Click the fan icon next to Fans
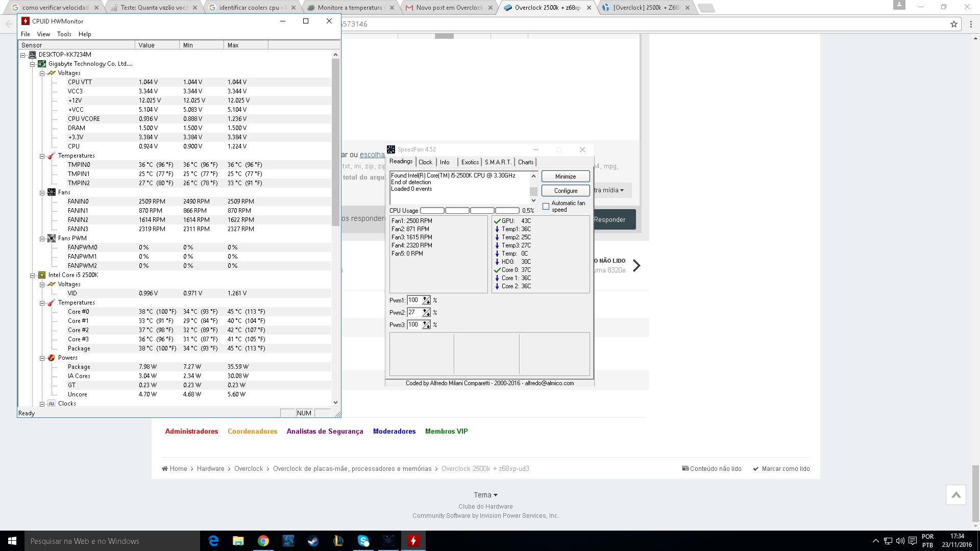This screenshot has width=980, height=551. [x=52, y=192]
